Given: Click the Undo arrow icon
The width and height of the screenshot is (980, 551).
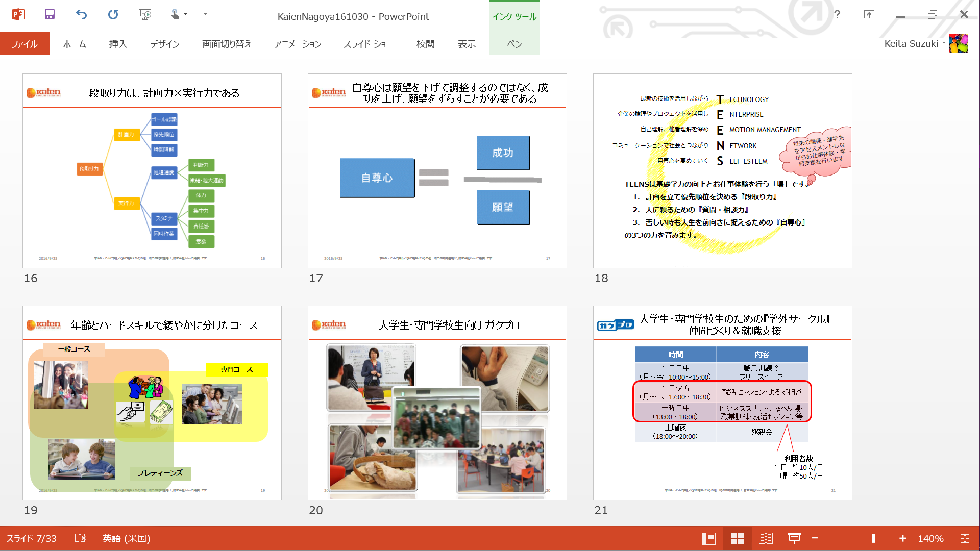Looking at the screenshot, I should point(81,14).
